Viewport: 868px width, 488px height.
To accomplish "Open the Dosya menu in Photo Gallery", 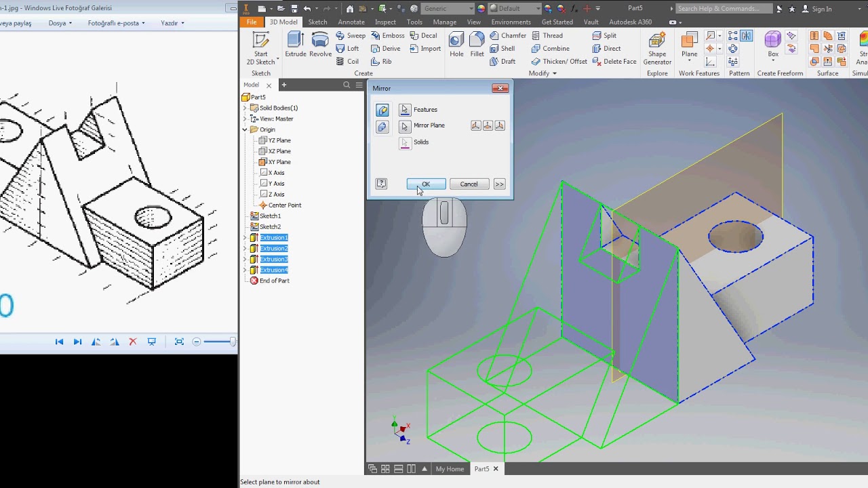I will tap(60, 23).
